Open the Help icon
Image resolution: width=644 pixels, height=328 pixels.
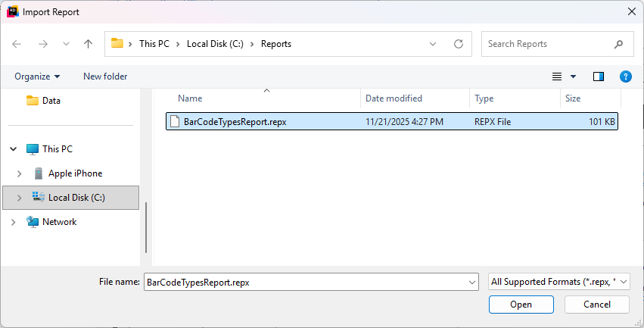626,77
